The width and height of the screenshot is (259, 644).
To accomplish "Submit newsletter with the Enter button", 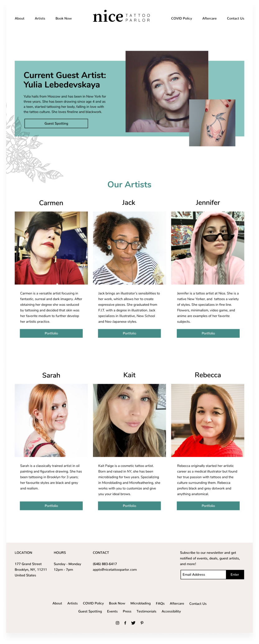I will tap(235, 574).
